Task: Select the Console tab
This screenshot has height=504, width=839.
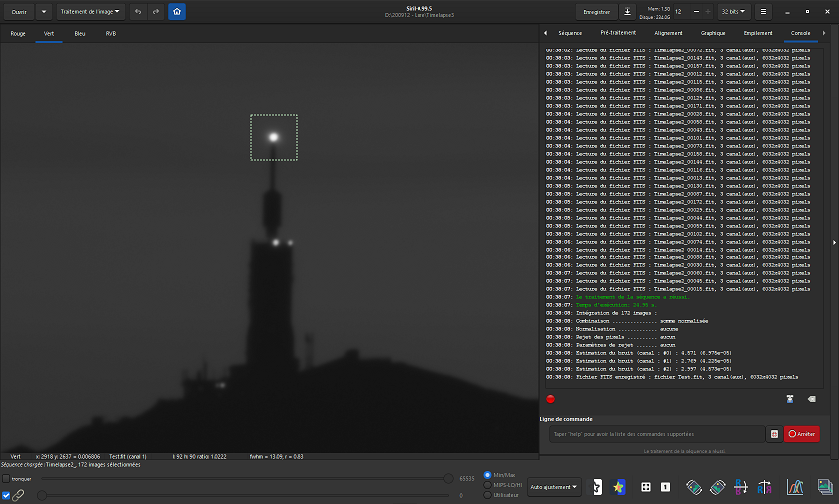Action: click(x=800, y=33)
